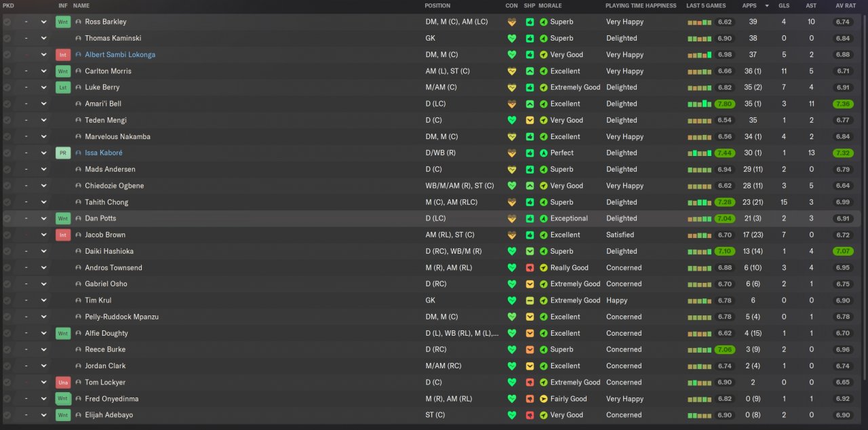This screenshot has height=430, width=868.
Task: Open the picked-position dropdown for Tahith Chong
Action: 44,202
